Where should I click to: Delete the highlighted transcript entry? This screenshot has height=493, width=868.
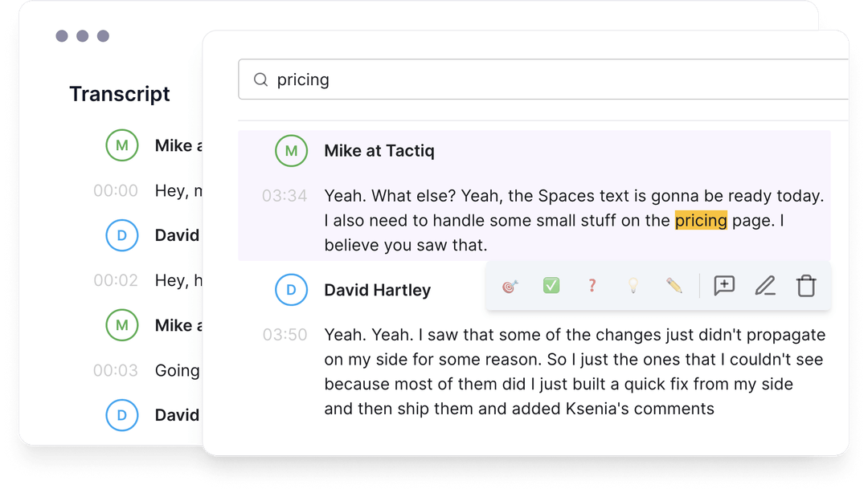pyautogui.click(x=807, y=286)
